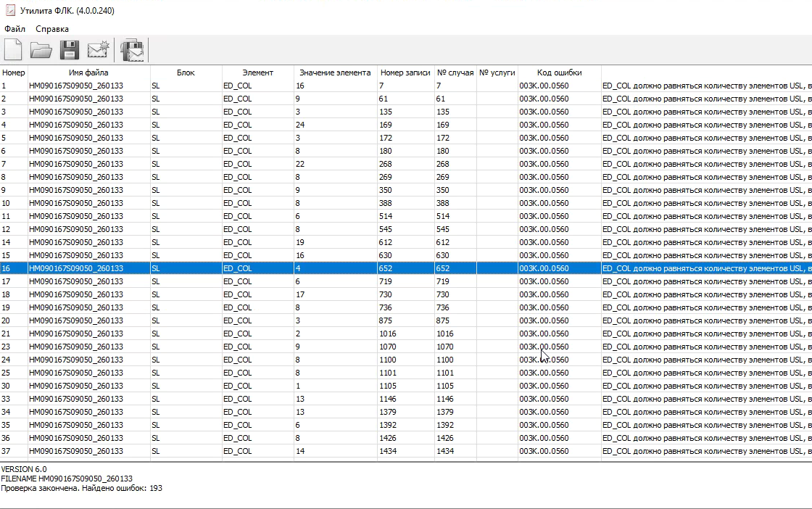This screenshot has width=812, height=509.
Task: Click the Блок column header
Action: [186, 73]
